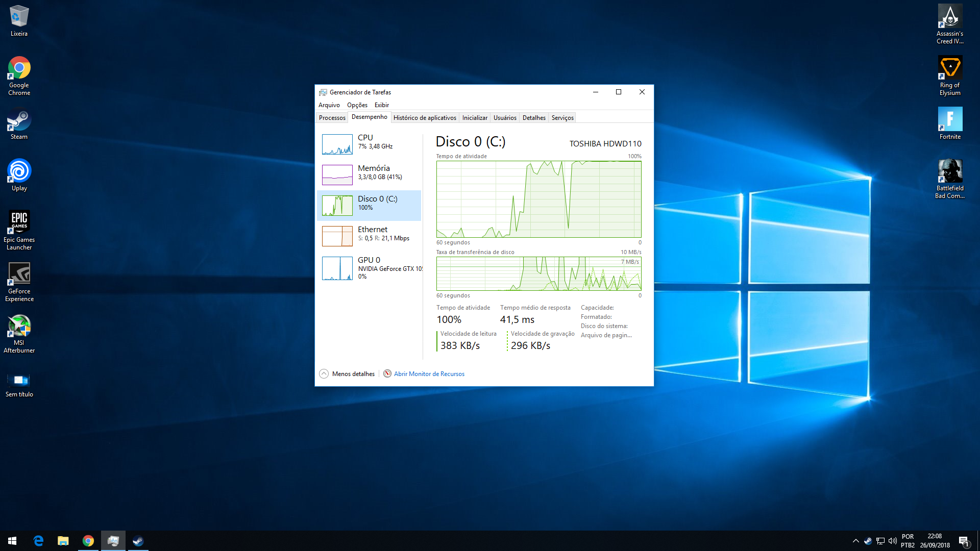Select the Steam desktop shortcut

point(19,124)
